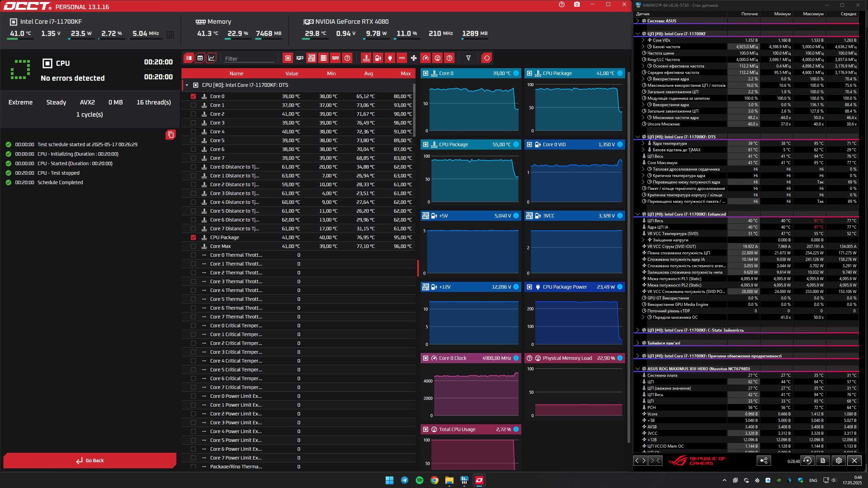The height and width of the screenshot is (488, 868).
Task: Shrink HWiNFO columns with inward arrows button
Action: (x=655, y=461)
